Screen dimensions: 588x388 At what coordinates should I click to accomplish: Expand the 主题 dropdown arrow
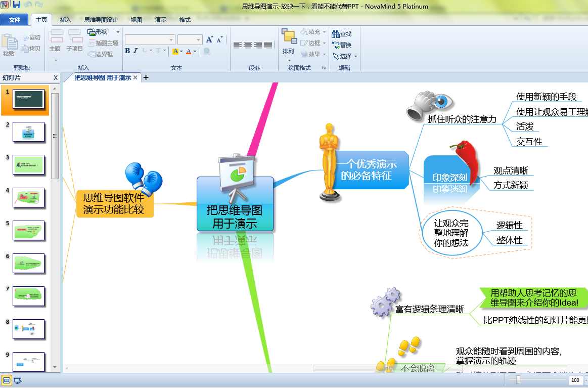click(x=56, y=60)
